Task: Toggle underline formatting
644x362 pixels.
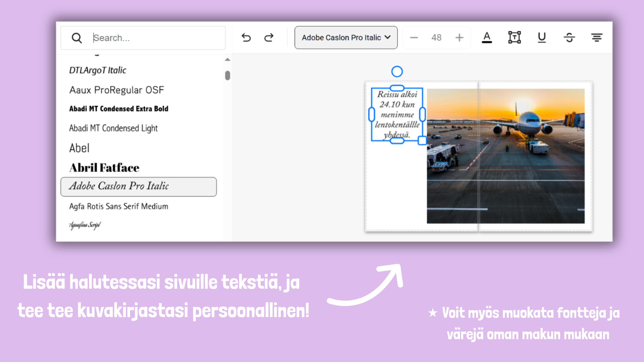Action: point(542,38)
